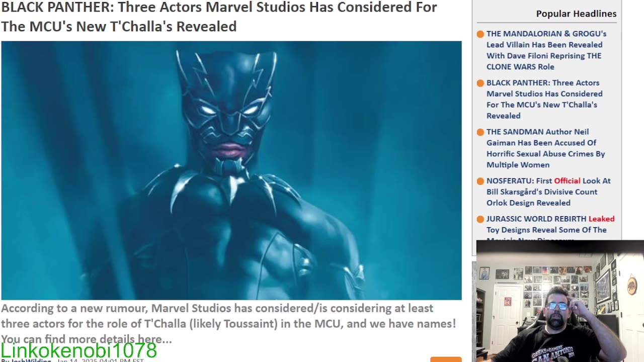
Task: Click the 'Popular Headlines' section heading
Action: point(576,14)
